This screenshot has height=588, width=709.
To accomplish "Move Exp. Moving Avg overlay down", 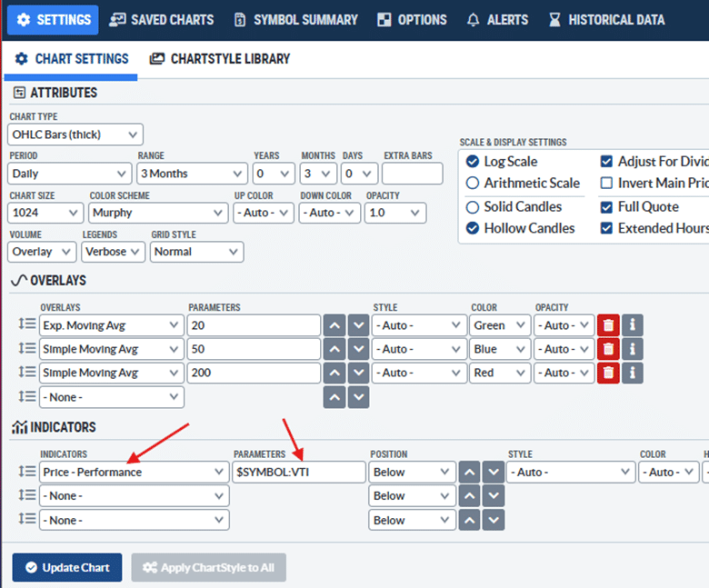I will pyautogui.click(x=359, y=325).
